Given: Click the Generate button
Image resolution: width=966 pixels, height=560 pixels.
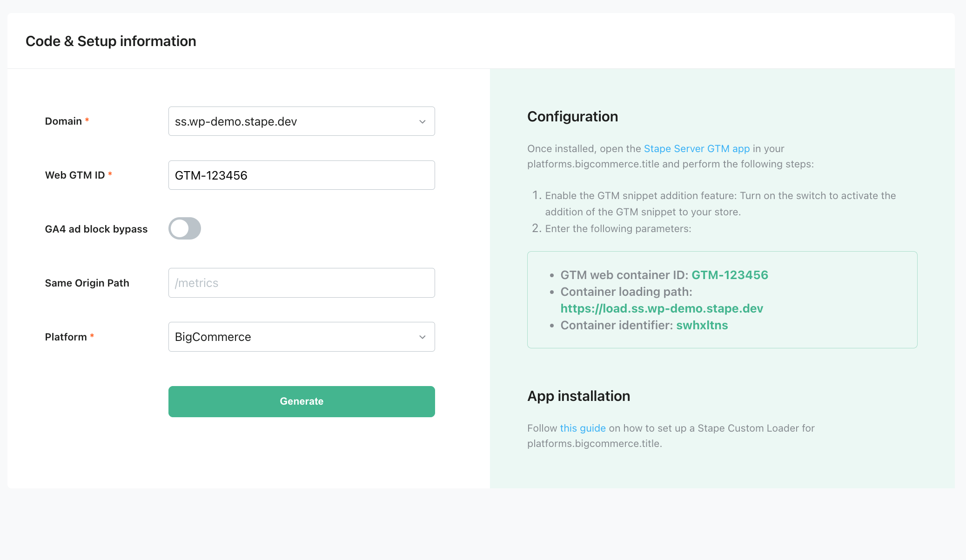Looking at the screenshot, I should (302, 401).
